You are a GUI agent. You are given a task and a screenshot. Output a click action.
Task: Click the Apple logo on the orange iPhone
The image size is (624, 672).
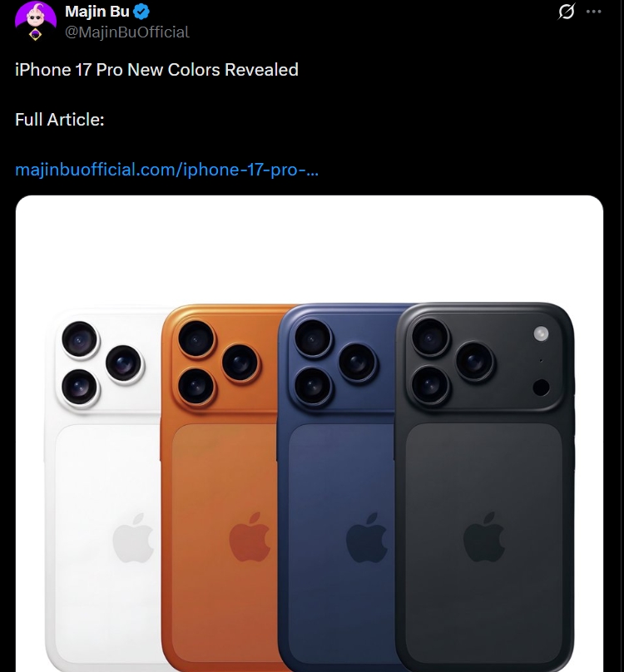(250, 536)
